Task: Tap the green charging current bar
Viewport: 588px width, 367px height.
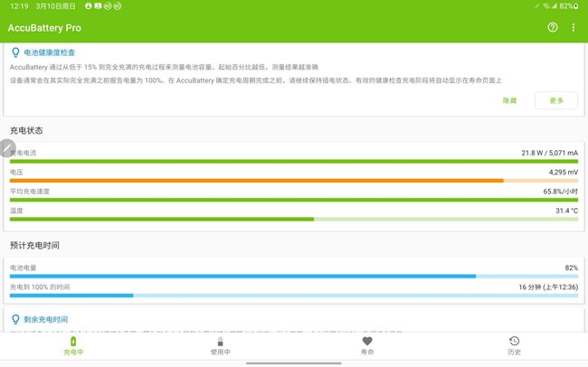Action: 294,162
